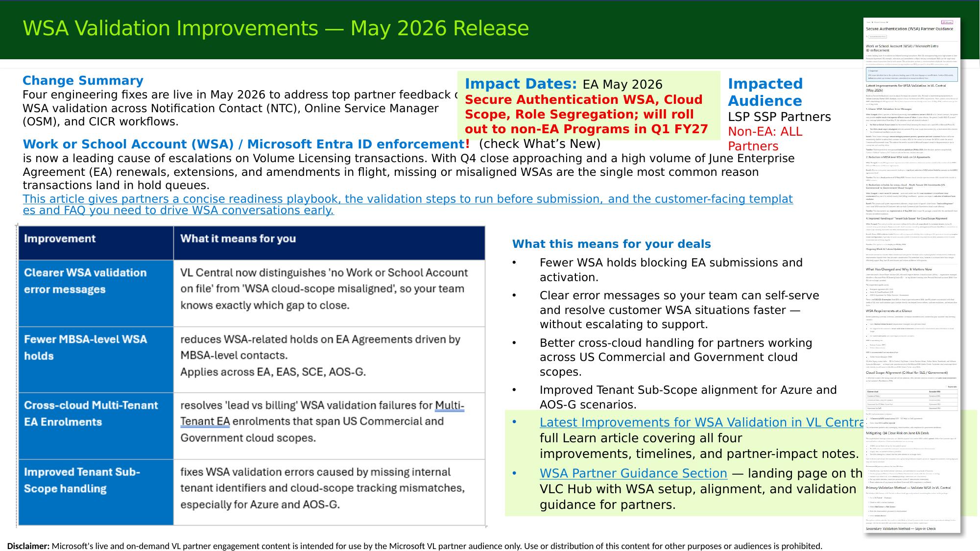Click the 'Impacted Audience' heading

(765, 92)
